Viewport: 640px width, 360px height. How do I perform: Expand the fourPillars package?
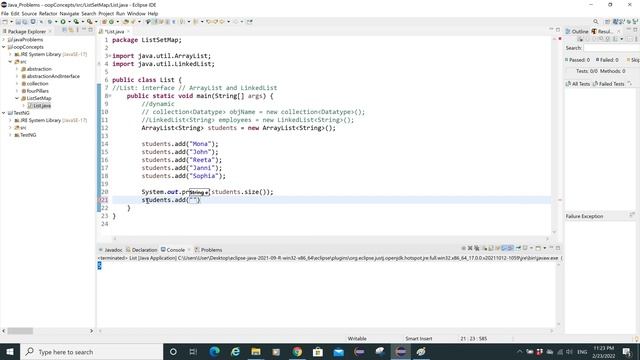click(x=17, y=91)
